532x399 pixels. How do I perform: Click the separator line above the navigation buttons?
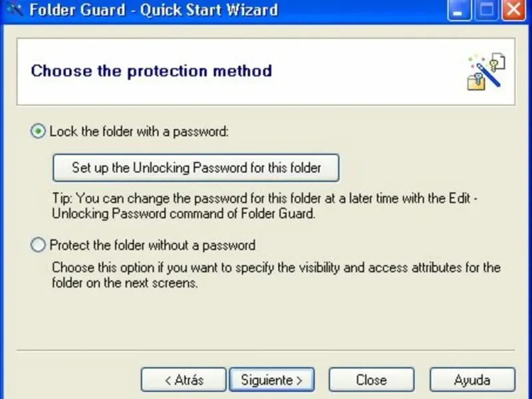pyautogui.click(x=266, y=350)
